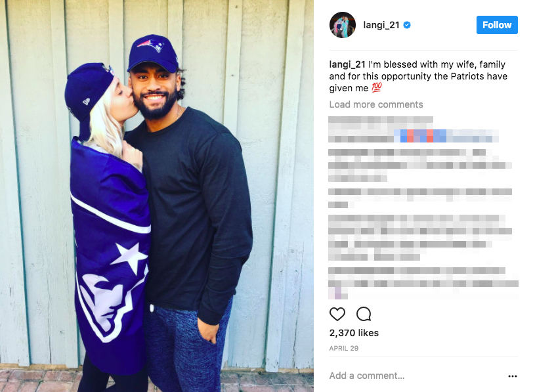Click the white star on Patriots flag
The height and width of the screenshot is (392, 533).
(x=130, y=257)
